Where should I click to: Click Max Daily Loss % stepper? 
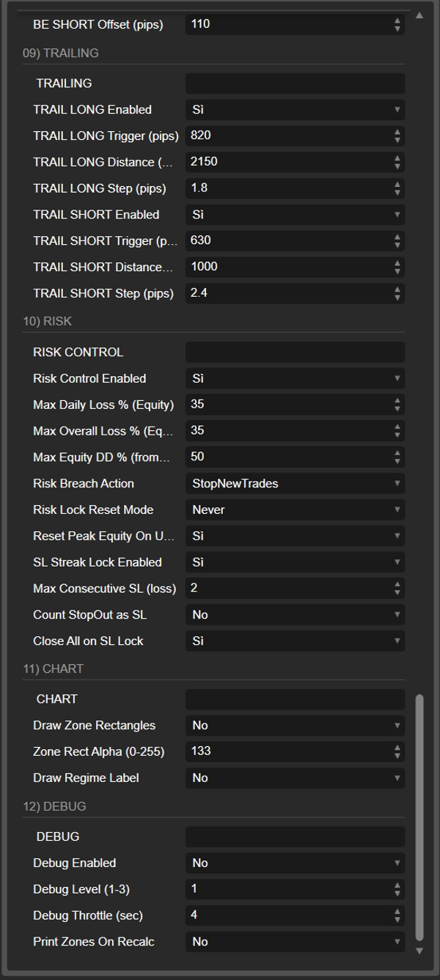(397, 405)
